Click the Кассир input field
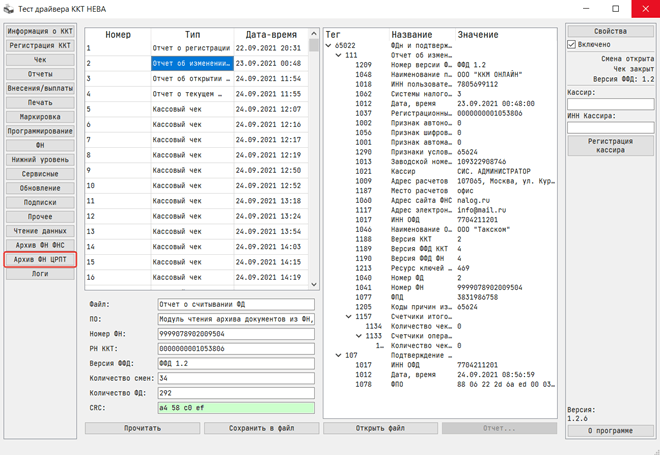This screenshot has width=660, height=455. [x=609, y=103]
